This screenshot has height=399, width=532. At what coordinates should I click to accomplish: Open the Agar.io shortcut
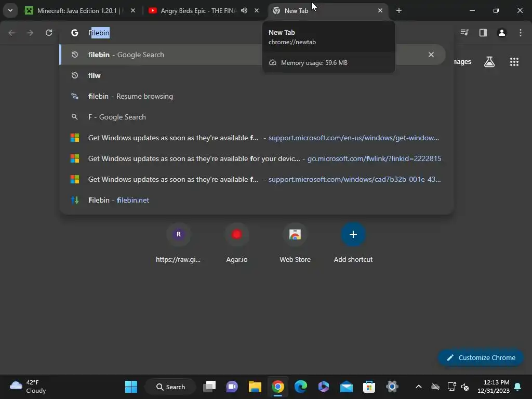click(x=236, y=243)
